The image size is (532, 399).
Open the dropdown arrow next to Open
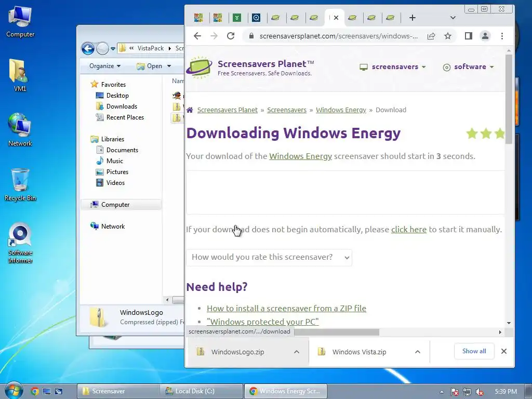tap(169, 66)
